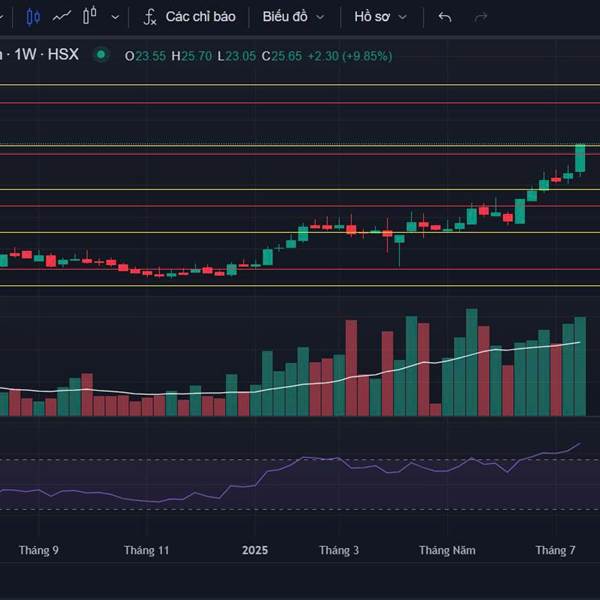Click the Tháng 11 time axis label

(147, 550)
